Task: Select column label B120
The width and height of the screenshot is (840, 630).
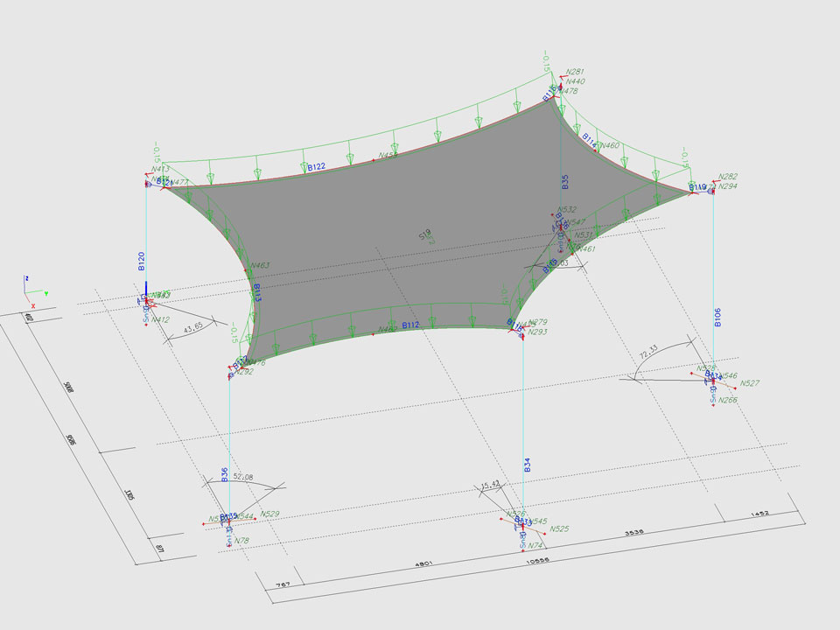Action: 142,261
